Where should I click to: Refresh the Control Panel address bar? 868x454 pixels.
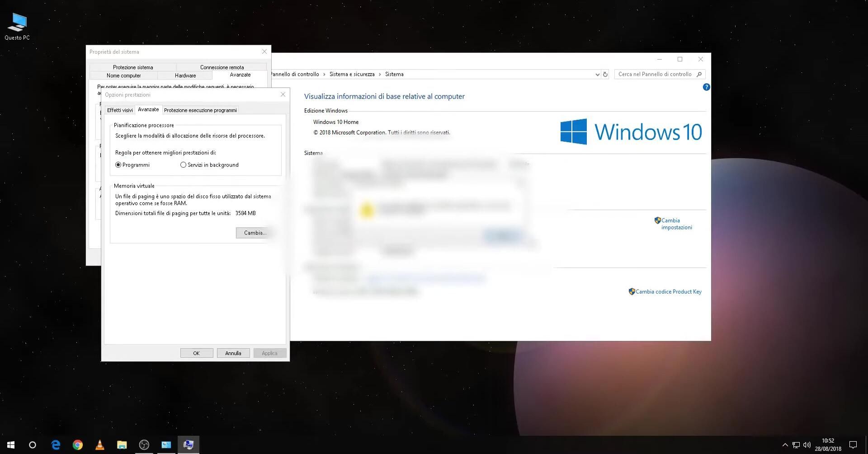click(605, 75)
